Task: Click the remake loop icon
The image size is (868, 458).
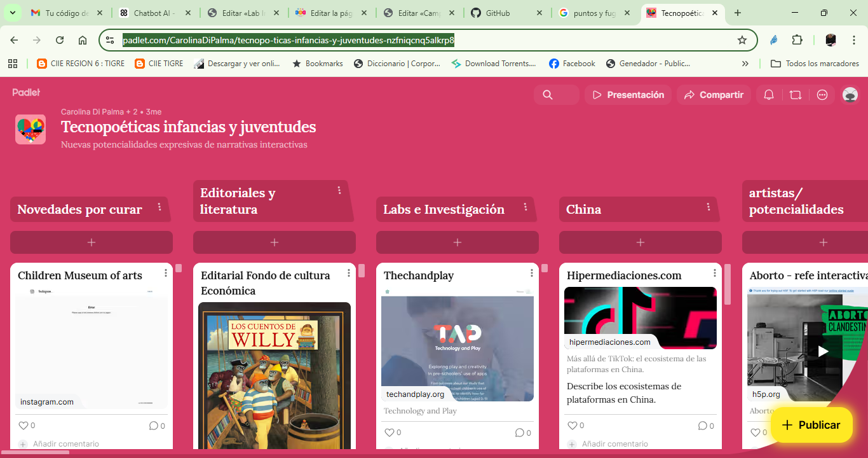Action: click(x=796, y=94)
